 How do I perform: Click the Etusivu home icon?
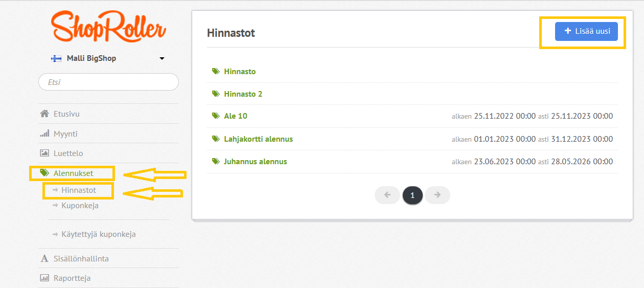(x=44, y=114)
